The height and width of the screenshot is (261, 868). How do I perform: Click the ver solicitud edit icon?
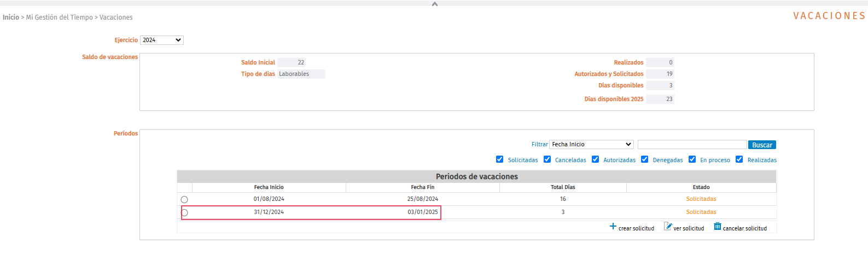click(668, 227)
